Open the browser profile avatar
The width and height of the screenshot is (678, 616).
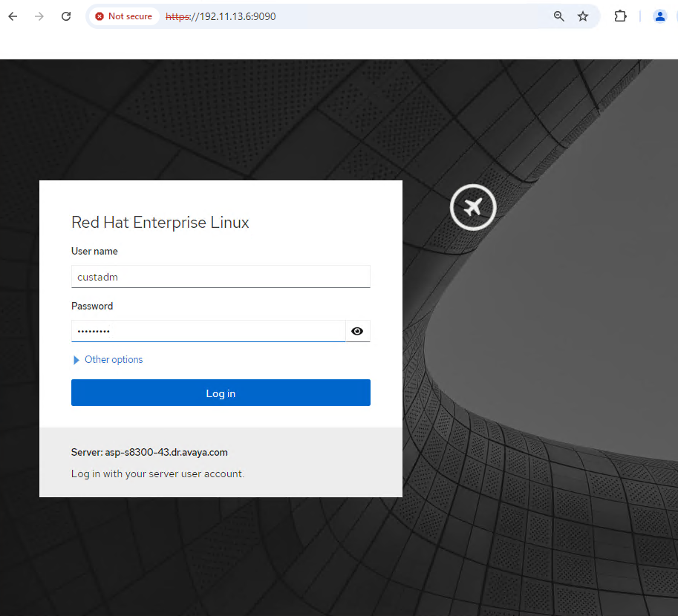tap(660, 16)
